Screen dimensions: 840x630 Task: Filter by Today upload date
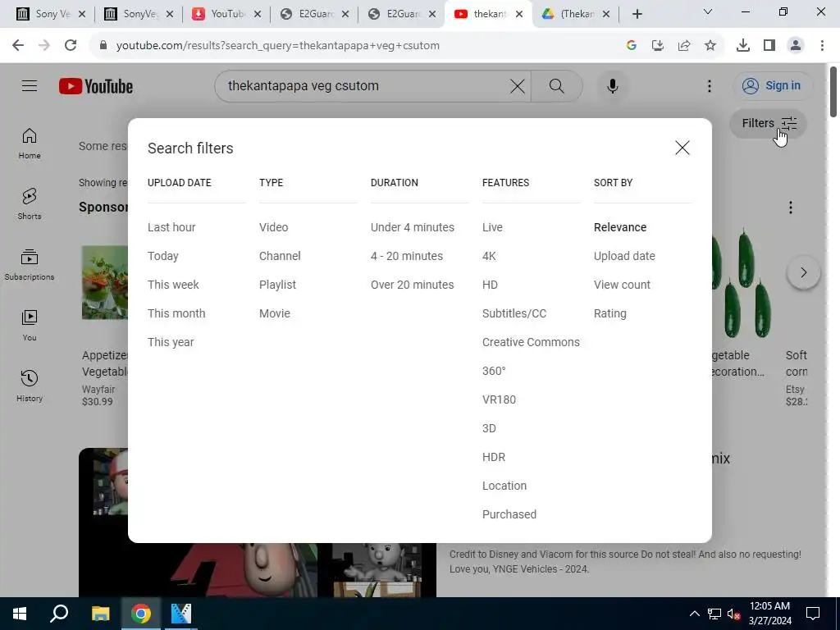[163, 256]
